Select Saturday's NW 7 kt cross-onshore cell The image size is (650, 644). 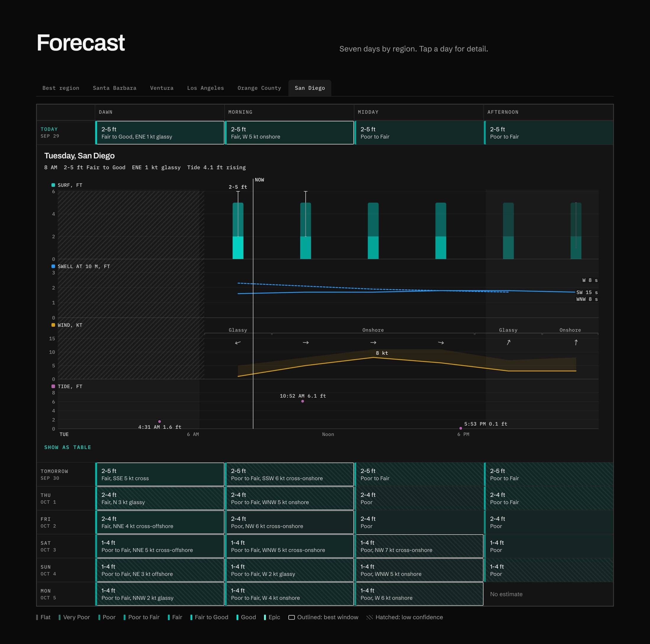[x=419, y=546]
